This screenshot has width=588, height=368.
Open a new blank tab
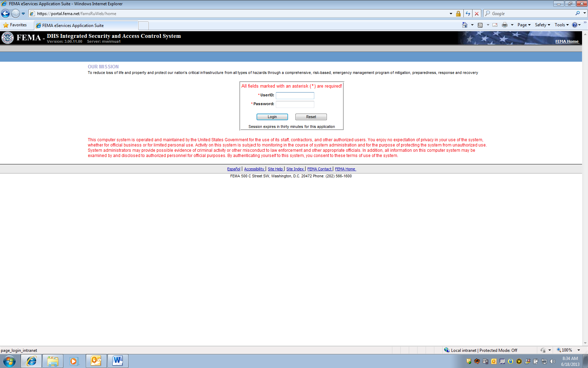point(143,26)
